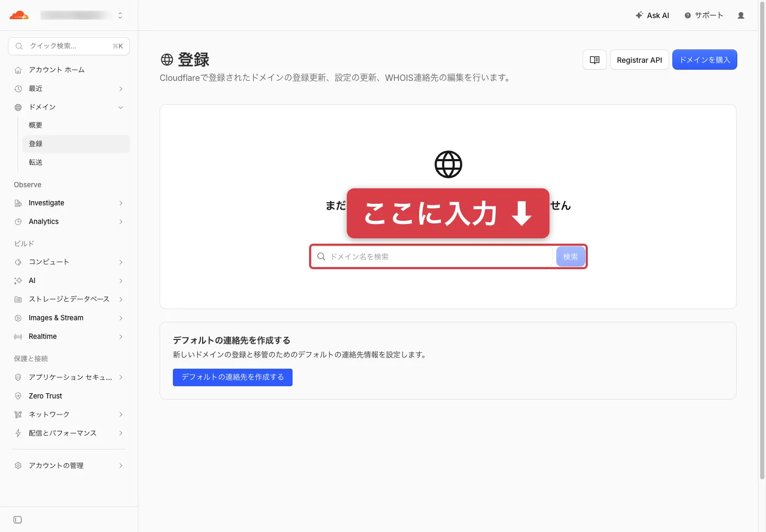Screen dimensions: 766x532
Task: Click the Registrar API button
Action: pos(639,60)
